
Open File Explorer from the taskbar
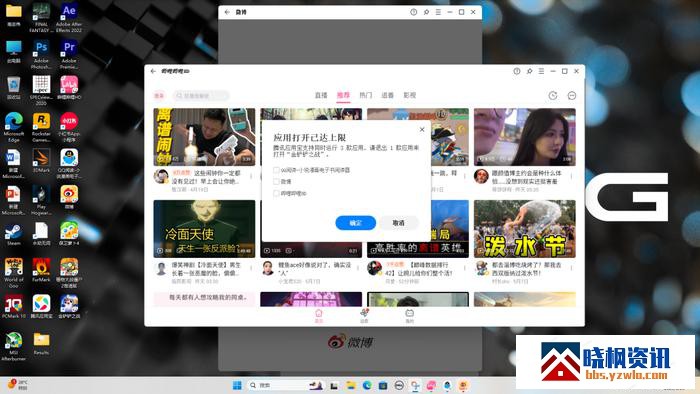[x=351, y=385]
